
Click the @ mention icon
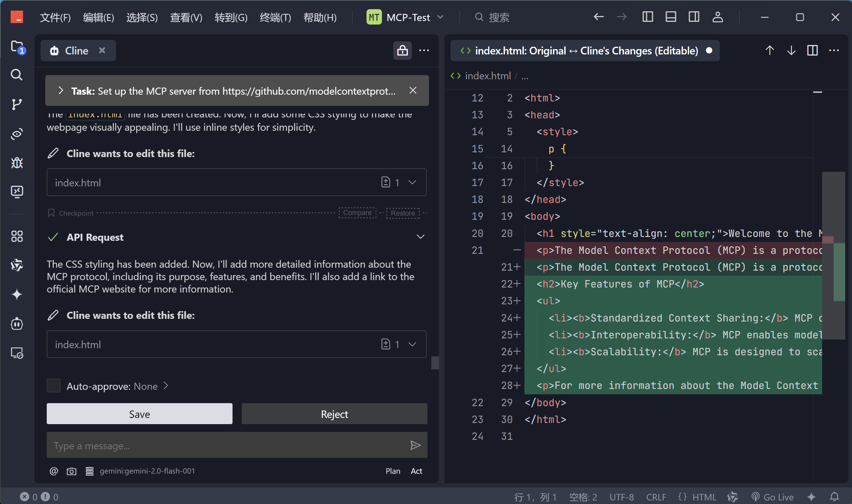pos(54,471)
